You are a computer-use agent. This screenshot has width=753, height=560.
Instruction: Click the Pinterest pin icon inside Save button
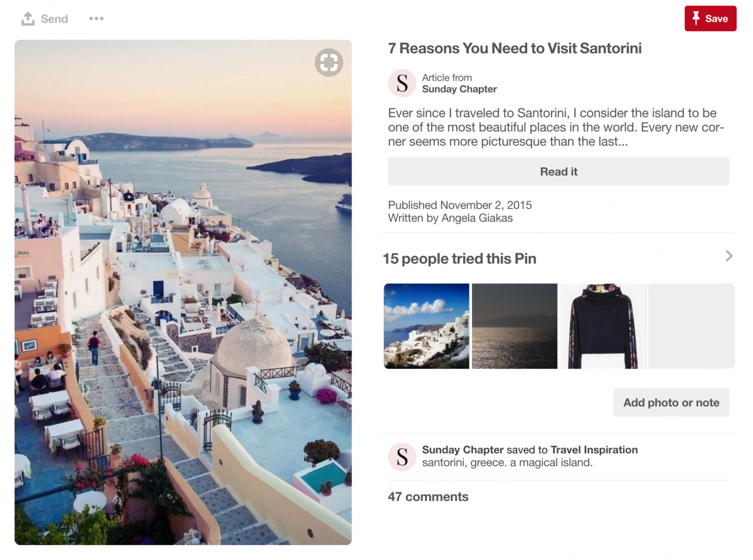697,18
